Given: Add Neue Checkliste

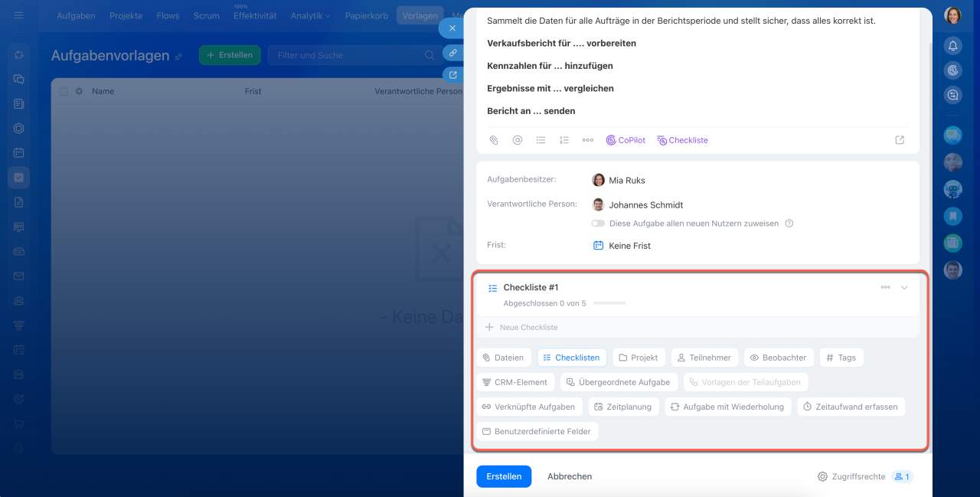Looking at the screenshot, I should [521, 327].
